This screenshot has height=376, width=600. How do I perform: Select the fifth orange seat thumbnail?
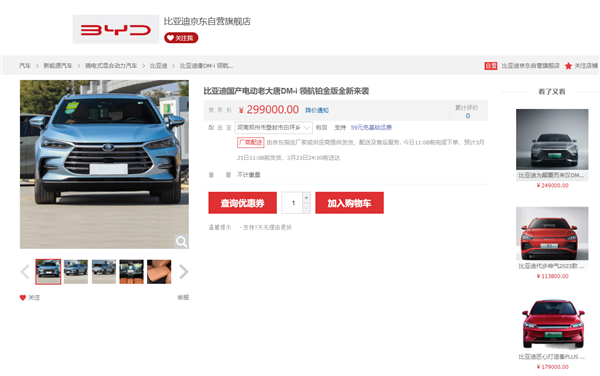coord(159,272)
